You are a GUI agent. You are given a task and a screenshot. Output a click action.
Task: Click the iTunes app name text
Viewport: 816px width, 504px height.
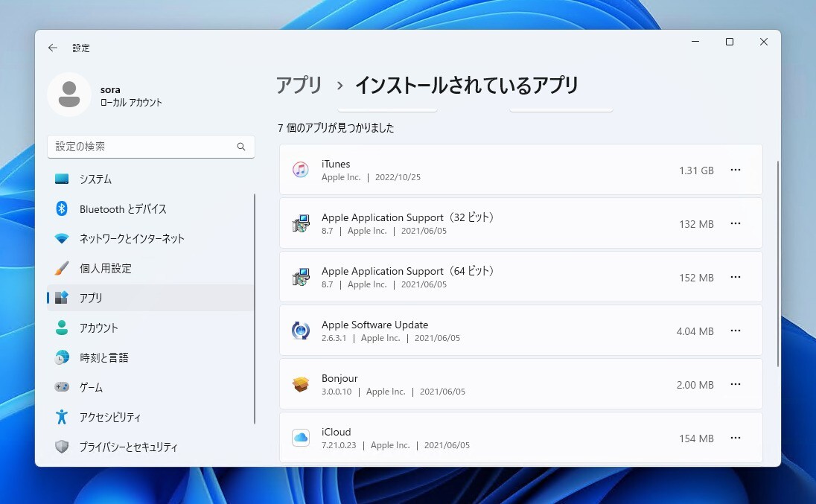pyautogui.click(x=336, y=164)
